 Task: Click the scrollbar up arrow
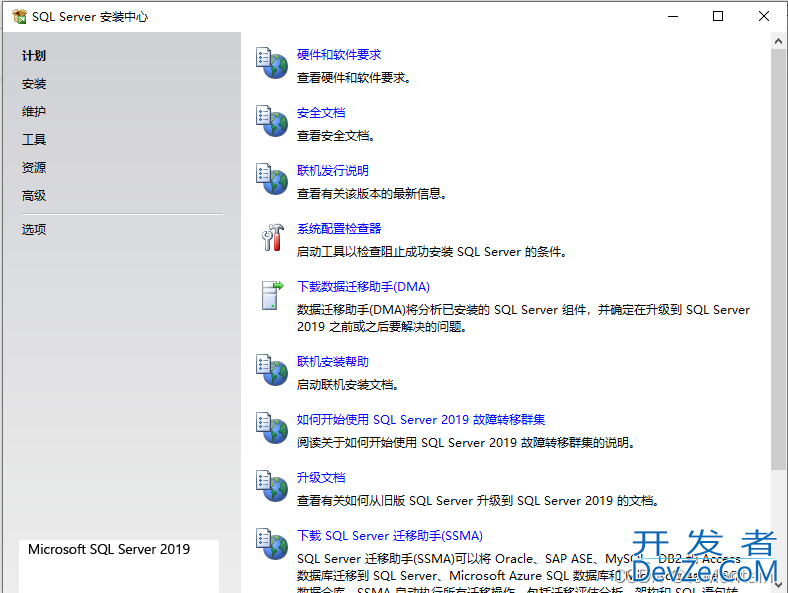[x=778, y=41]
